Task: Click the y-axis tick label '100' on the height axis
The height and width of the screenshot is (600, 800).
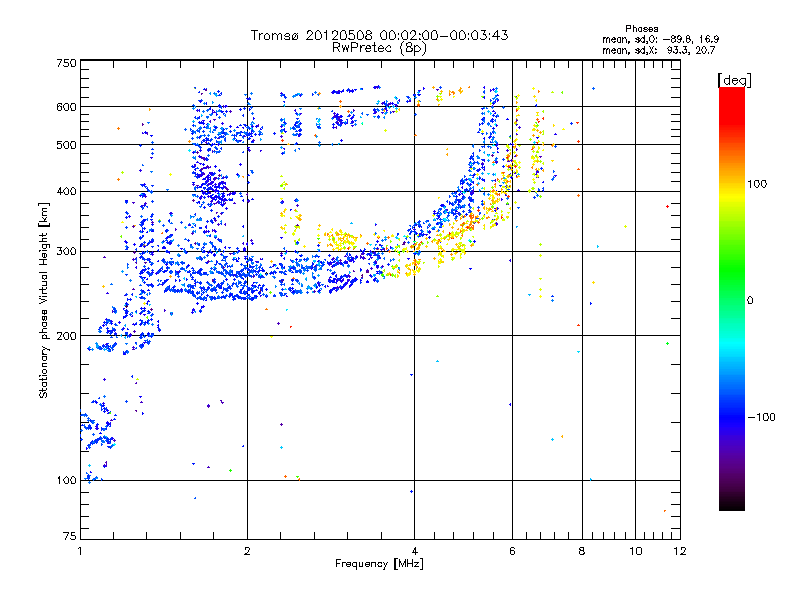Action: [x=66, y=481]
